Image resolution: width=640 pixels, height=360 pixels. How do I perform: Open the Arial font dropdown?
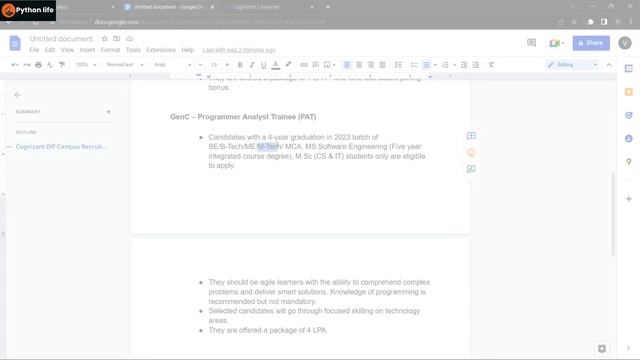172,65
